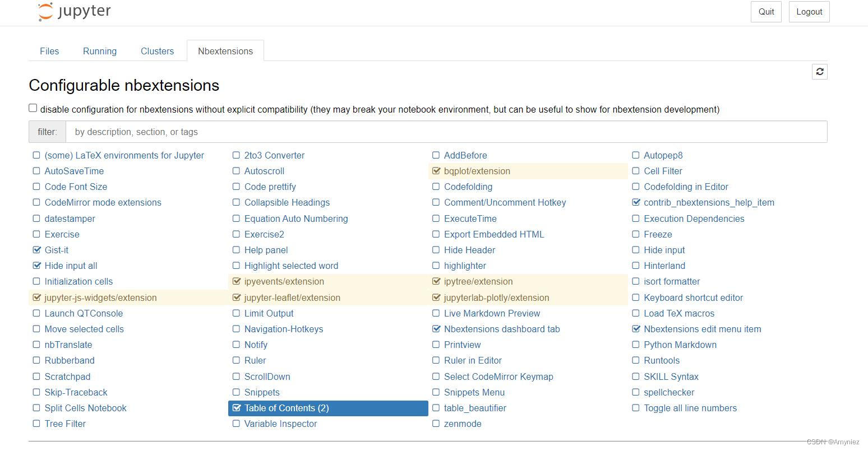This screenshot has width=868, height=451.
Task: Enable the Codefolding checkbox
Action: click(436, 187)
